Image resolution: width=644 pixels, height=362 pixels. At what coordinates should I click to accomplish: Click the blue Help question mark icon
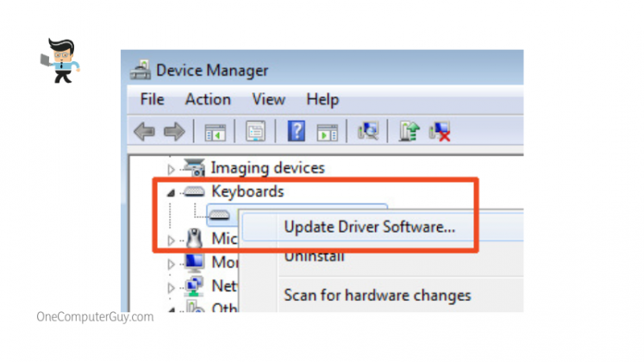click(x=297, y=131)
